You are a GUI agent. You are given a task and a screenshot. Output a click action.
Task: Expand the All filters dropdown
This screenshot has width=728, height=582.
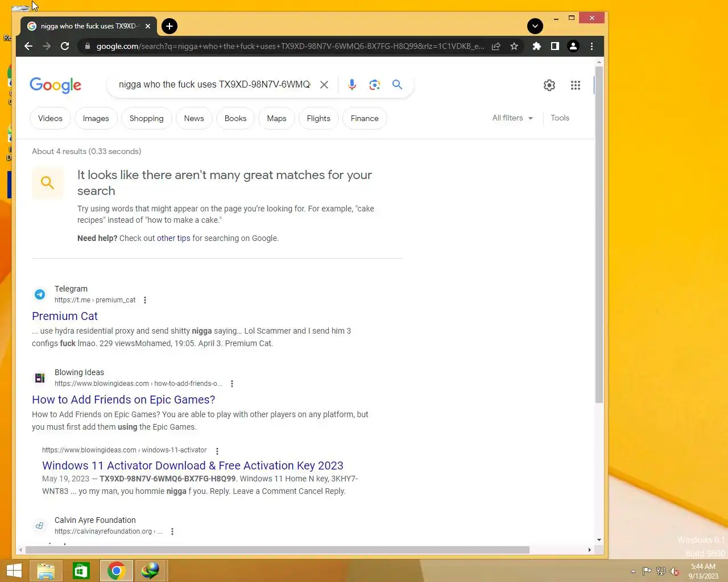click(512, 118)
